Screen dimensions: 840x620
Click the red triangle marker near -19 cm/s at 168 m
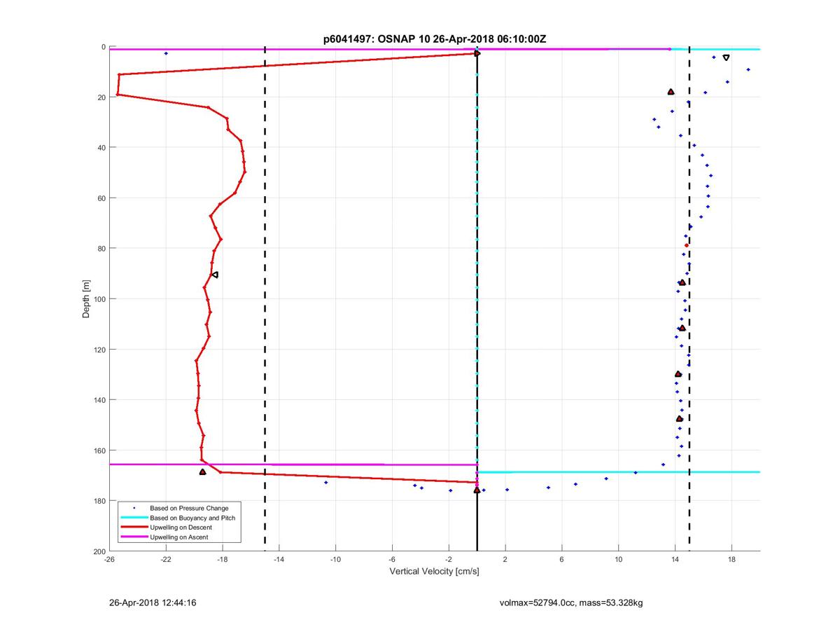tap(202, 472)
